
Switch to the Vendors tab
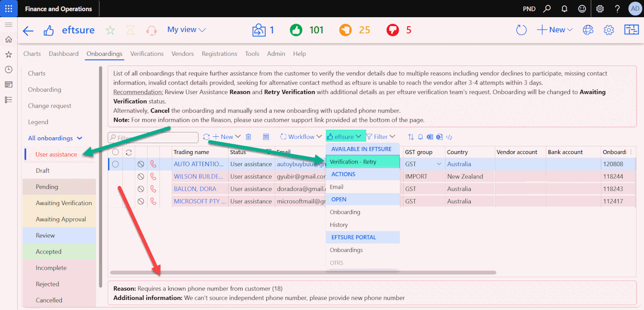coord(182,54)
